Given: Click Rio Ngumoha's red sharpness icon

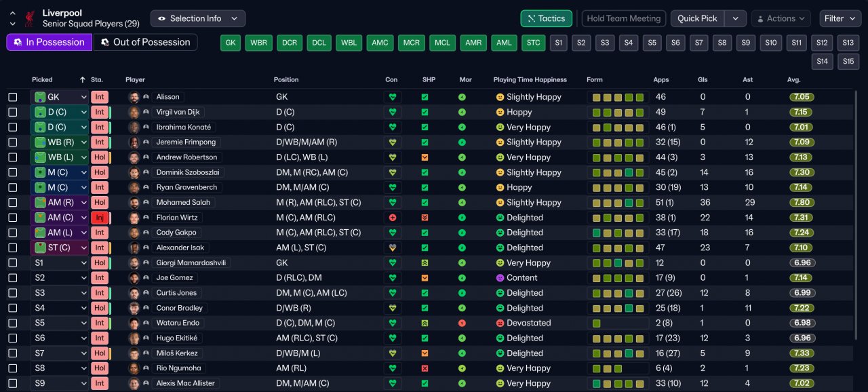Looking at the screenshot, I should (425, 368).
